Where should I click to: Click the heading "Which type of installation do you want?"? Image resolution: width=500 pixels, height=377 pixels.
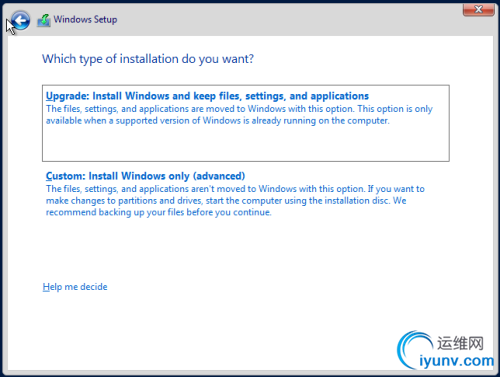[148, 59]
